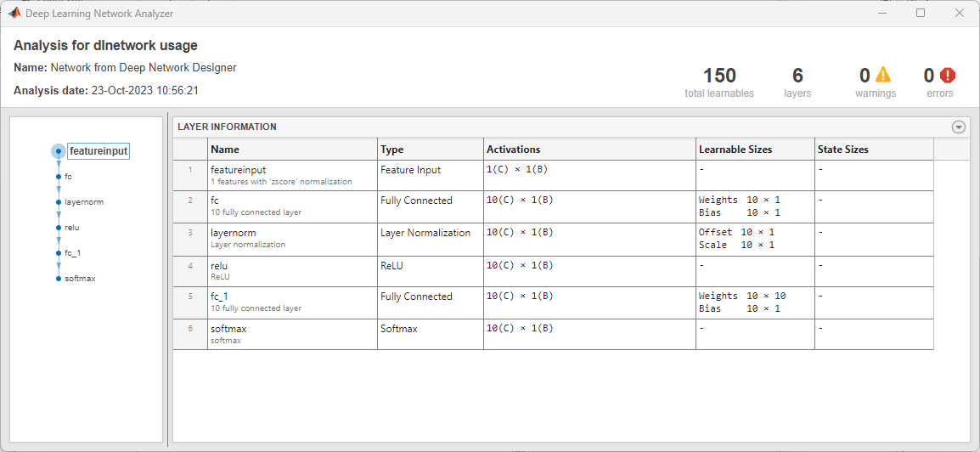Expand the Layer Information options dropdown
Screen dimensions: 980x452
tap(959, 127)
